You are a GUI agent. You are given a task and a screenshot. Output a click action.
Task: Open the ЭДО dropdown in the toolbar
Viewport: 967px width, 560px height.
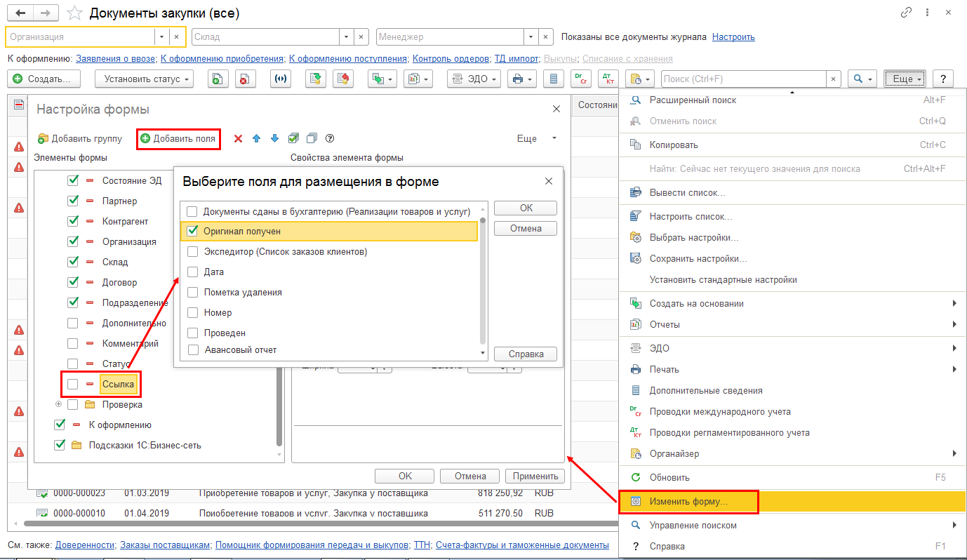474,79
